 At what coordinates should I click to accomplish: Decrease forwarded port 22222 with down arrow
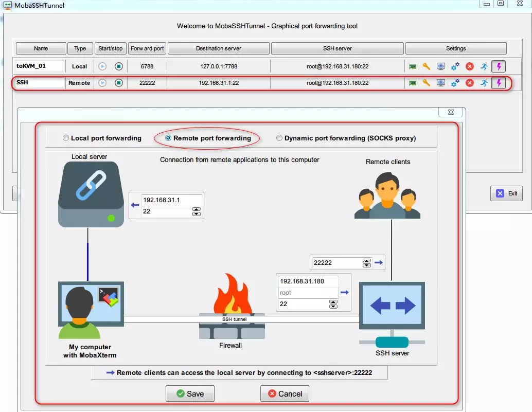(366, 265)
